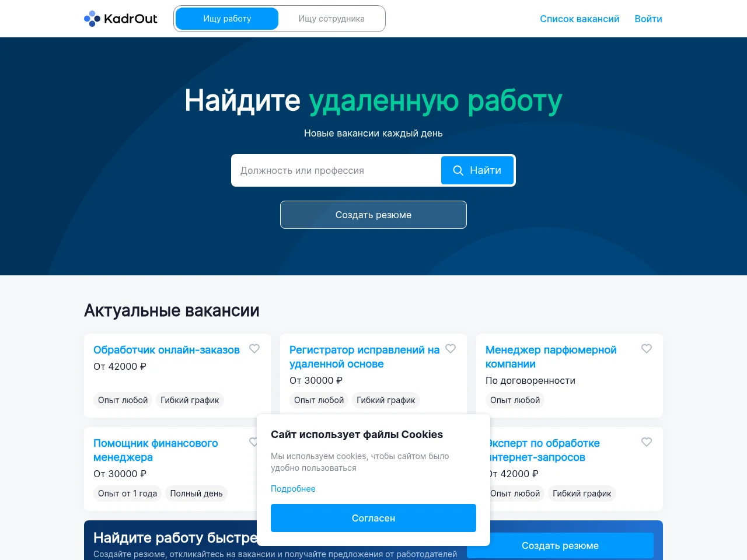Open Обработчик онлайн-заказов vacancy
This screenshot has width=747, height=560.
coord(166,350)
